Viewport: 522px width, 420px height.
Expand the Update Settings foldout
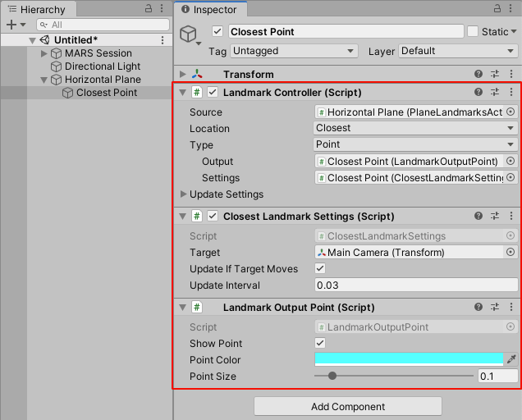(184, 194)
